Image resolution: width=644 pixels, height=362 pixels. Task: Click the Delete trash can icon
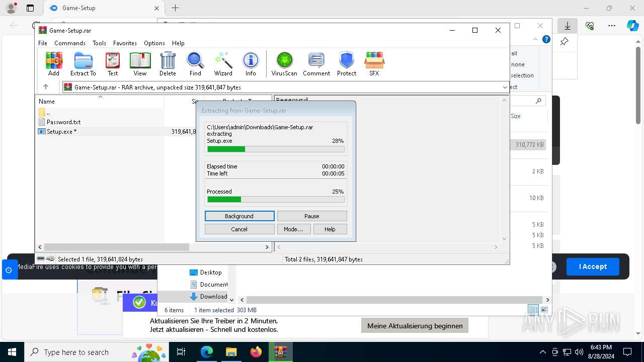(x=168, y=64)
